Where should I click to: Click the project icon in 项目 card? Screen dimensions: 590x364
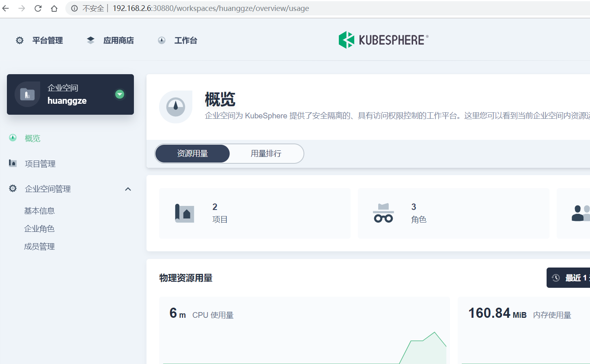point(184,213)
